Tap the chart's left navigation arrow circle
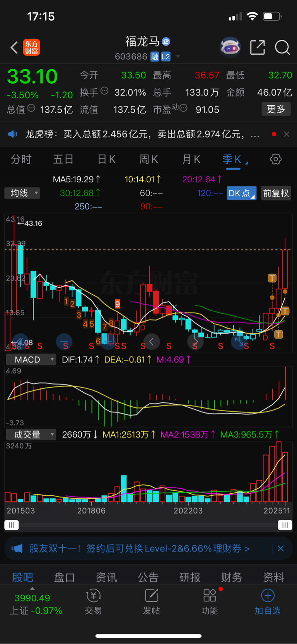 coord(152,342)
